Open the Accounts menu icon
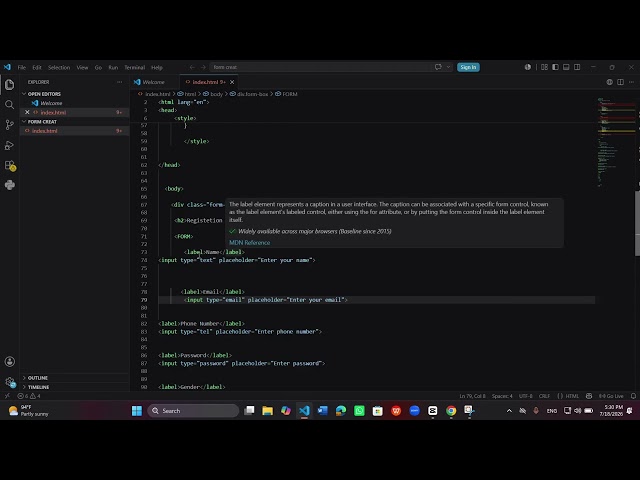Image resolution: width=640 pixels, height=480 pixels. click(10, 361)
